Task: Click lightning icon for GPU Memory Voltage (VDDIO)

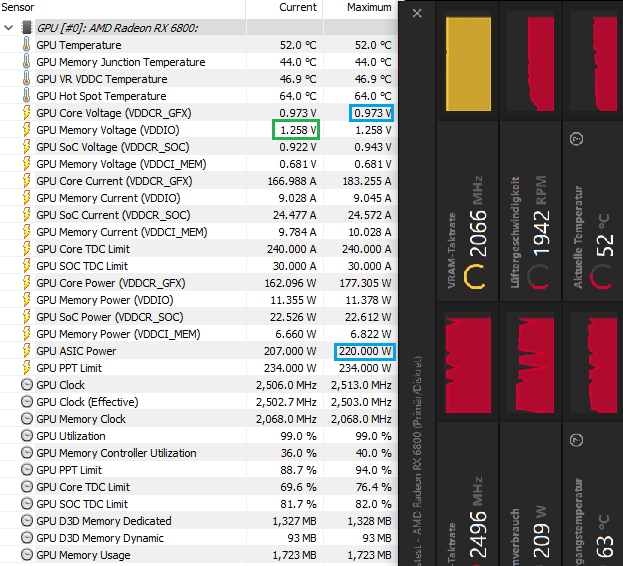Action: coord(26,130)
